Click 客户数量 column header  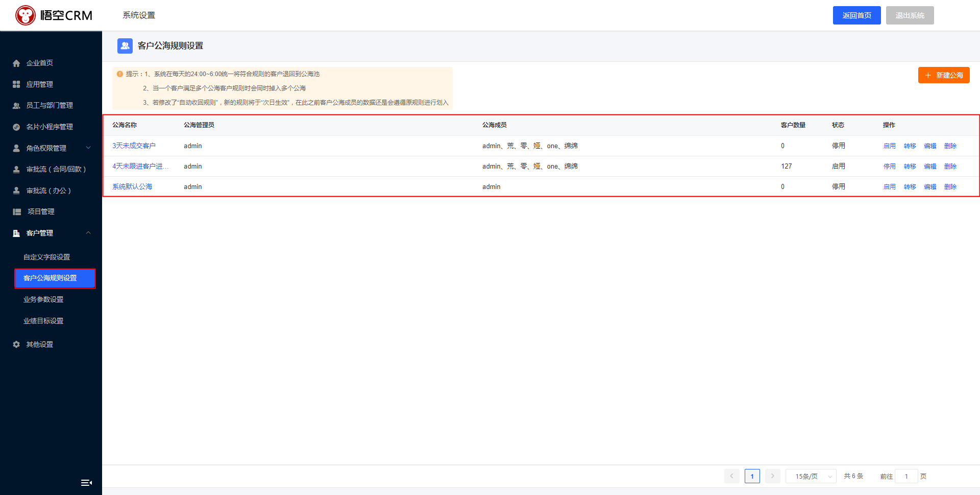tap(793, 125)
